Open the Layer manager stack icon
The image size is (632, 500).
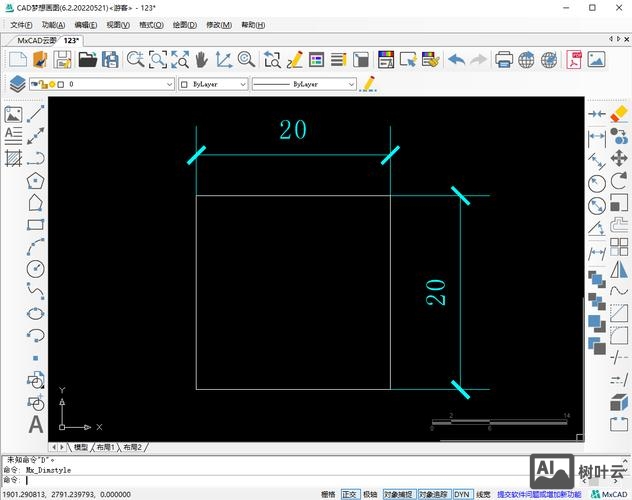click(x=17, y=85)
